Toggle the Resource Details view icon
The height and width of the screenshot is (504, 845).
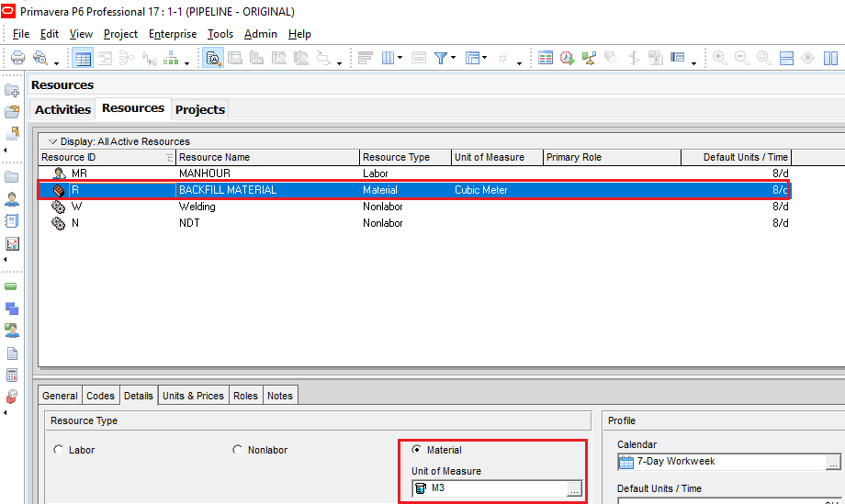[213, 58]
